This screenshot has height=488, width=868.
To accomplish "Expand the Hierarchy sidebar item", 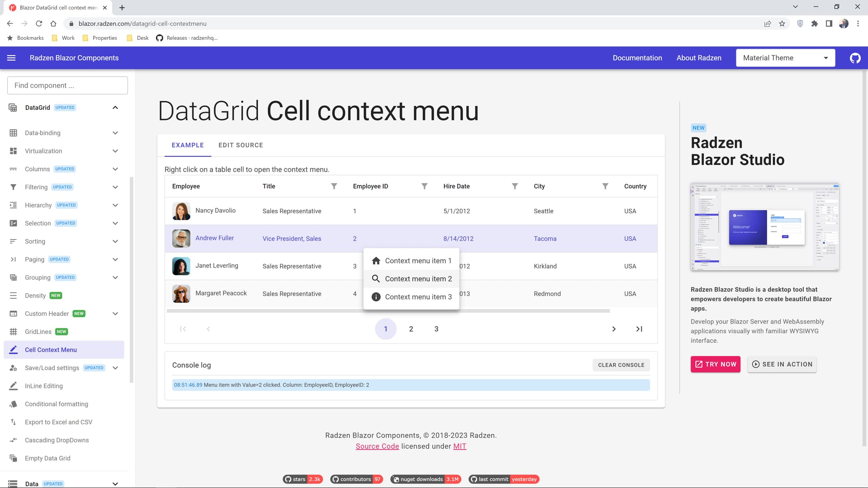I will pos(115,205).
